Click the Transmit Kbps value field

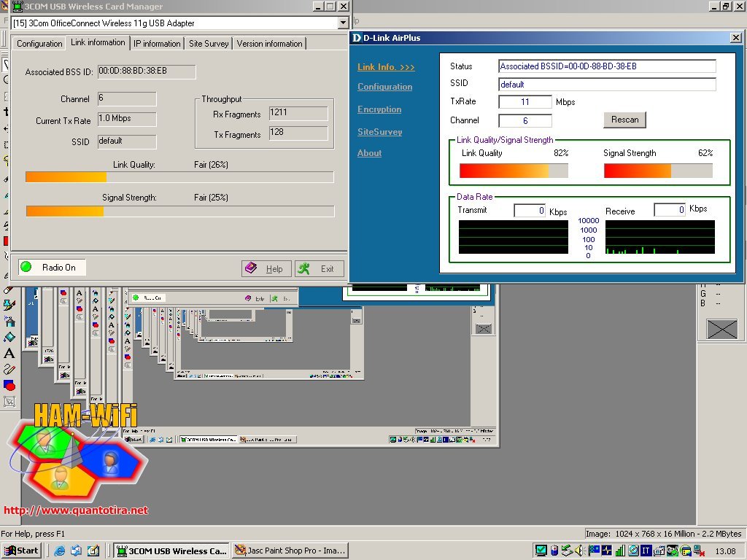[530, 210]
